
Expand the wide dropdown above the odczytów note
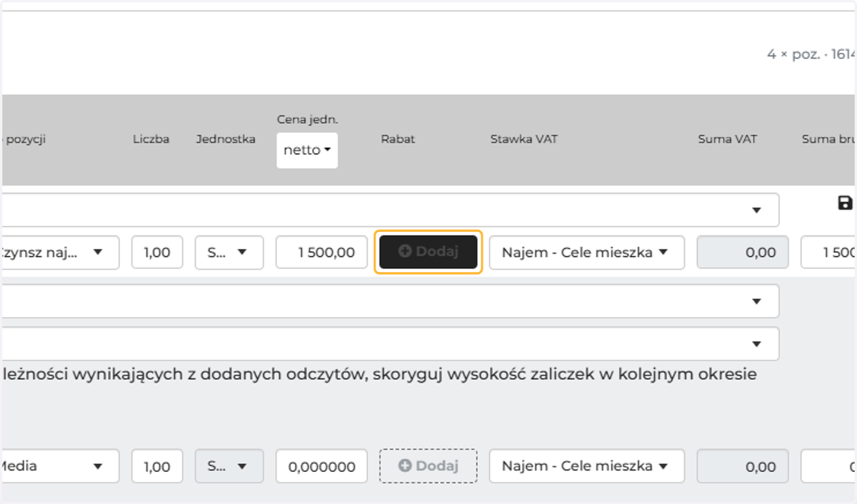[x=389, y=344]
